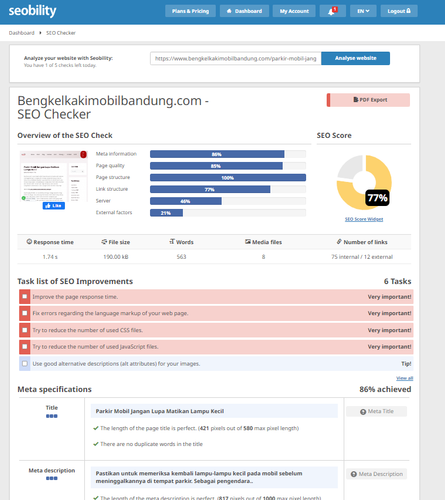The height and width of the screenshot is (500, 445).
Task: Click the Media files image icon
Action: 248,242
